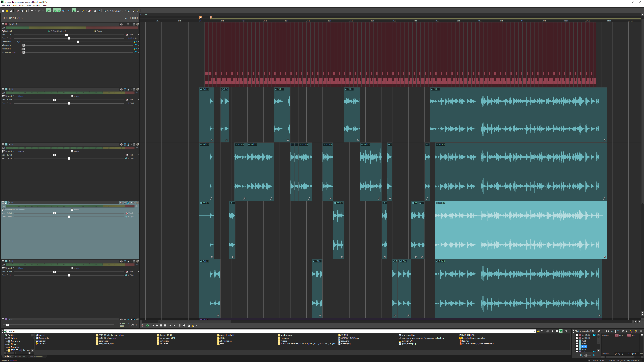This screenshot has height=362, width=644.
Task: Check the track 6 Aud1 box in Mixing Console
Action: pos(577,349)
